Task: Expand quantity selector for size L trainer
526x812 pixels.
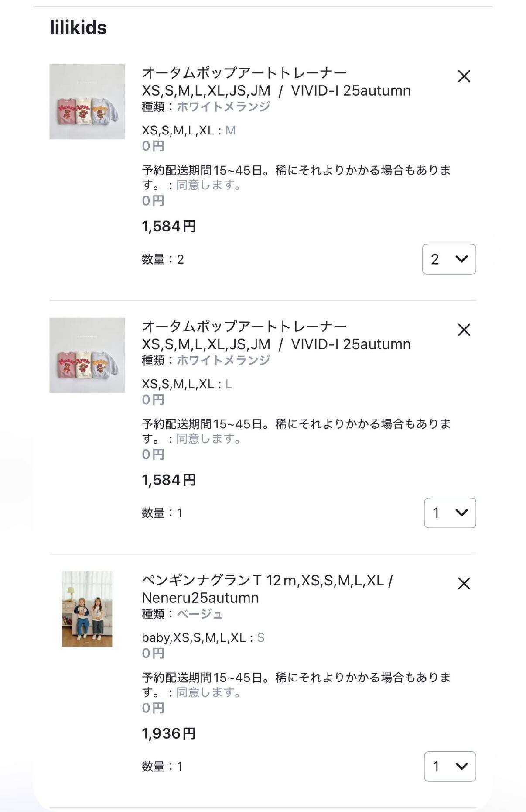Action: pyautogui.click(x=450, y=513)
